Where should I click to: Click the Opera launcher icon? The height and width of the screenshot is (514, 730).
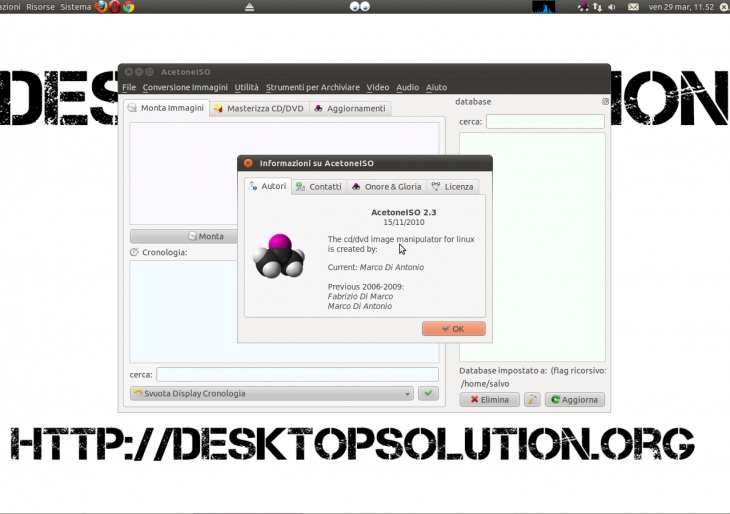[x=115, y=7]
